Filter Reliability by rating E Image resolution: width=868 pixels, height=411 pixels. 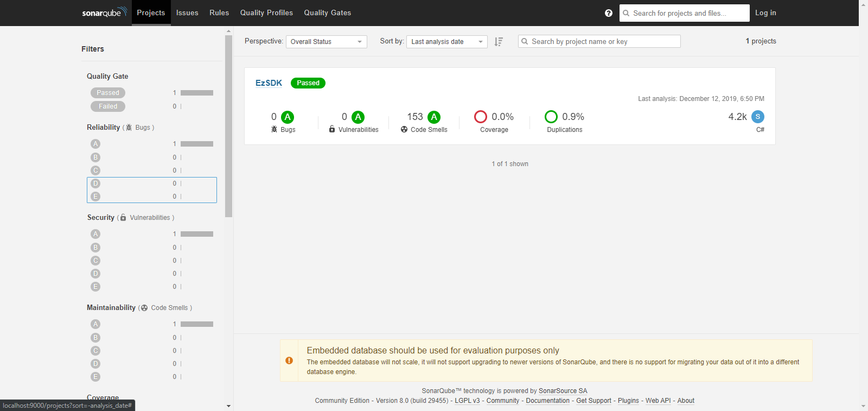pyautogui.click(x=152, y=197)
